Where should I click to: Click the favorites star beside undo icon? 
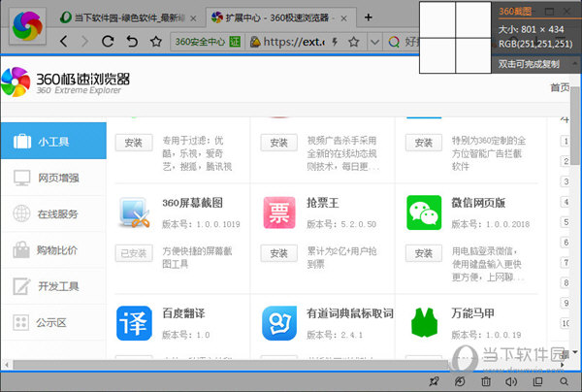click(156, 41)
